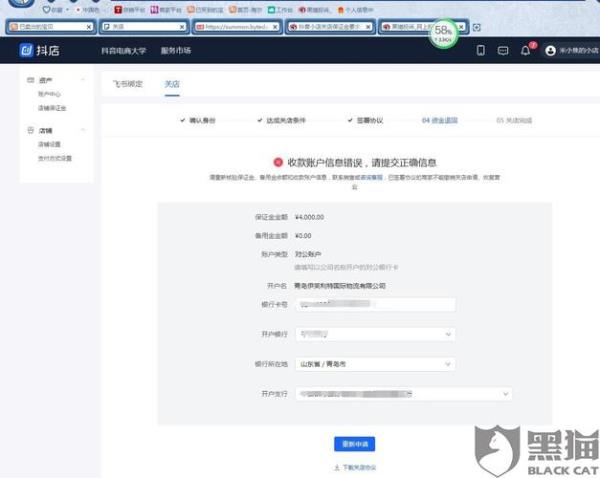Screen dimensions: 600x478
Task: Click the 下载关店协议 link
Action: (355, 467)
